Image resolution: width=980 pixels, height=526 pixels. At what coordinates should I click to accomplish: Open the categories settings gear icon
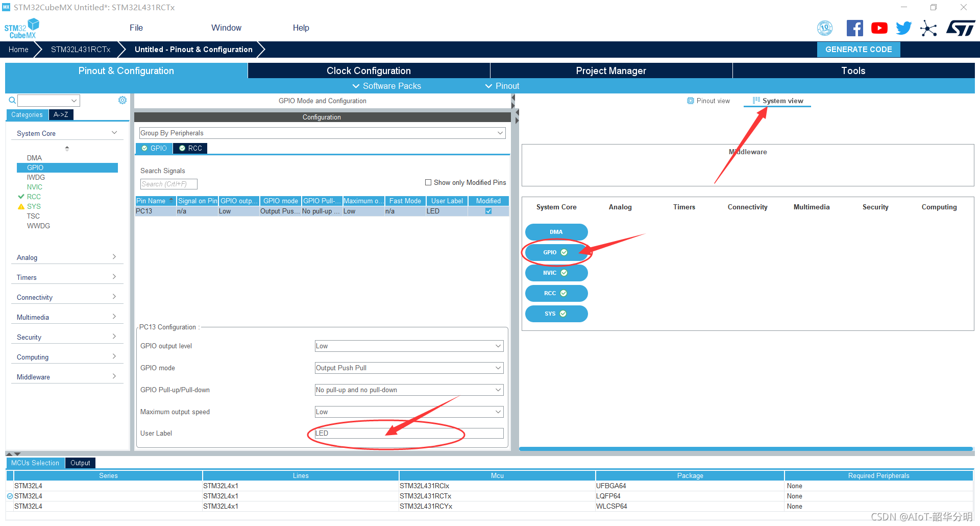122,100
